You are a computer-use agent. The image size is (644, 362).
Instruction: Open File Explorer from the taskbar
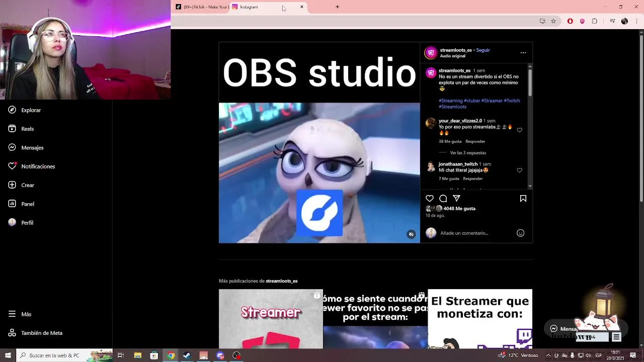[x=137, y=355]
